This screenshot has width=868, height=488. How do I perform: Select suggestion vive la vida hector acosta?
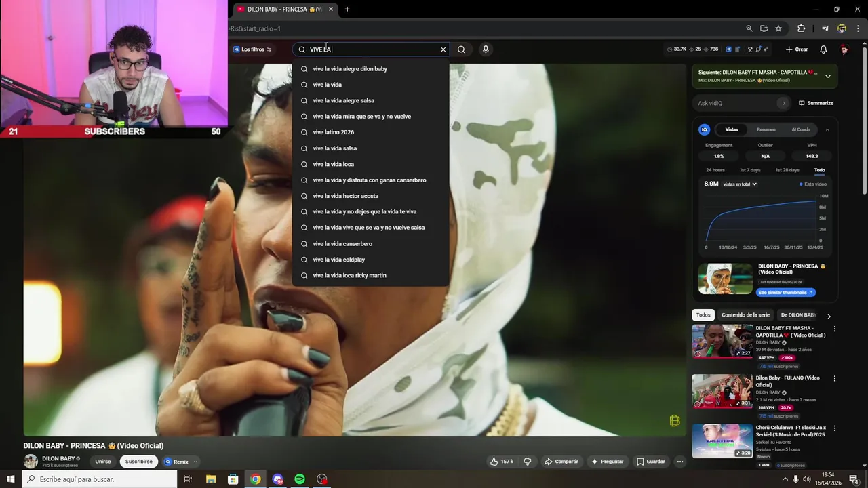click(370, 196)
